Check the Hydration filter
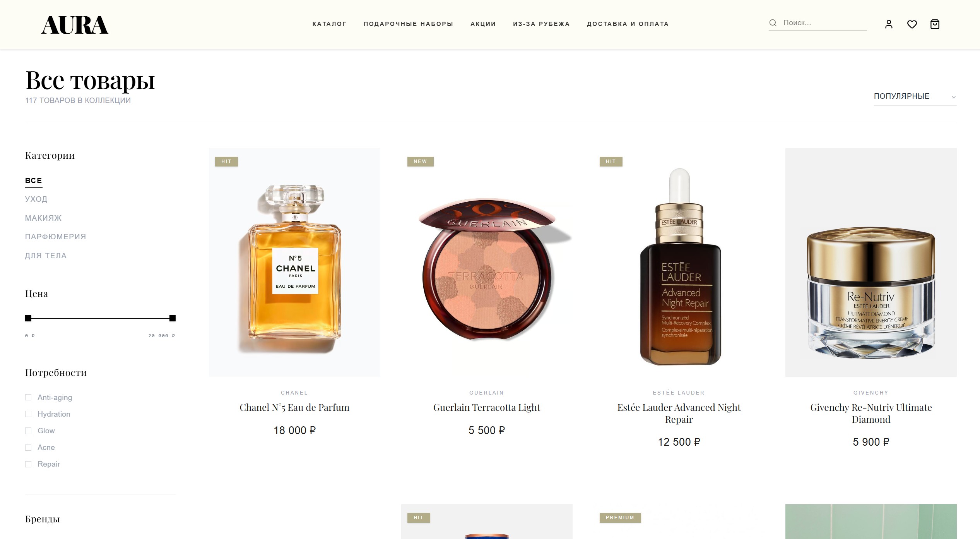 coord(28,414)
